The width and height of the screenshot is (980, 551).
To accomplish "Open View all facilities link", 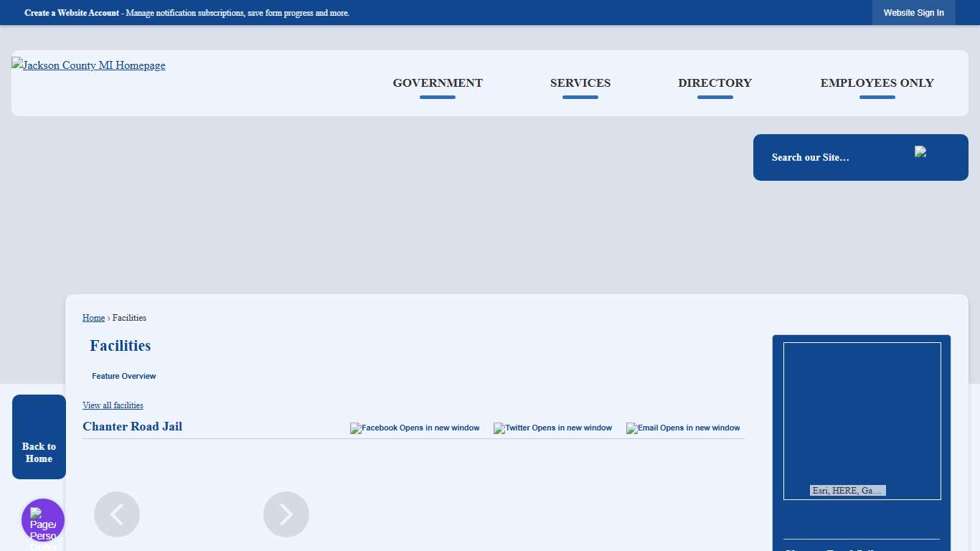I will point(113,405).
